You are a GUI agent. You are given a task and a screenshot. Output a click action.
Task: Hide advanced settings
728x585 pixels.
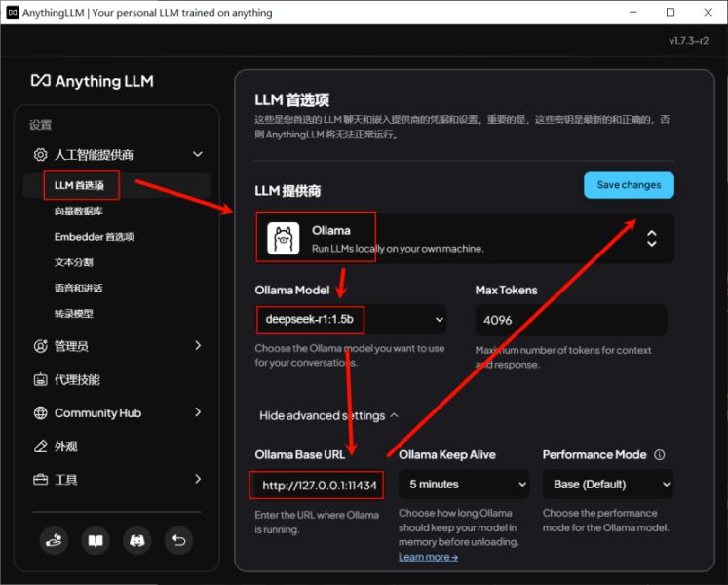tap(328, 415)
